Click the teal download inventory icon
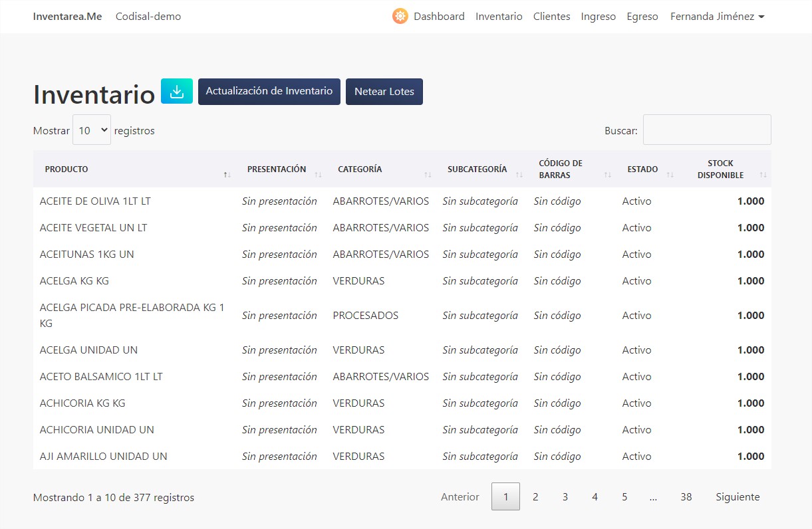The height and width of the screenshot is (529, 812). pyautogui.click(x=176, y=91)
